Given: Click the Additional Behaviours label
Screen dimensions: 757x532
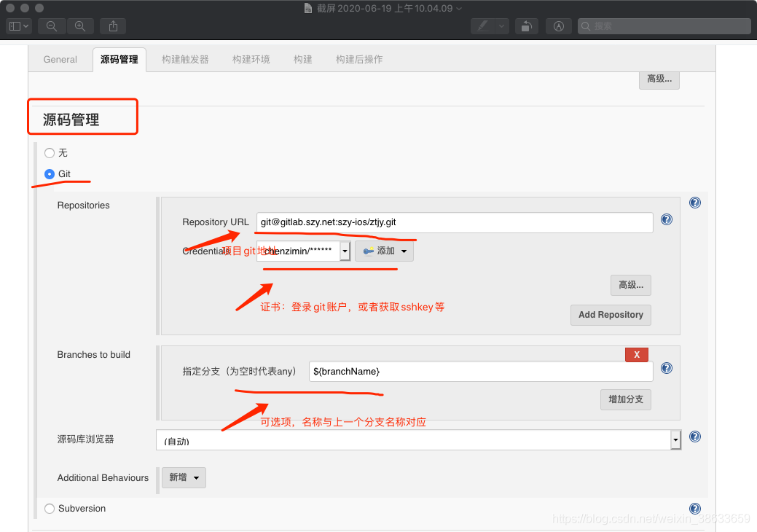Looking at the screenshot, I should point(103,478).
